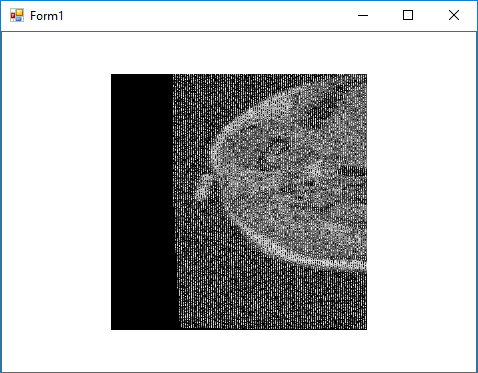Minimize the Form1 window
478x373 pixels.
pyautogui.click(x=363, y=15)
